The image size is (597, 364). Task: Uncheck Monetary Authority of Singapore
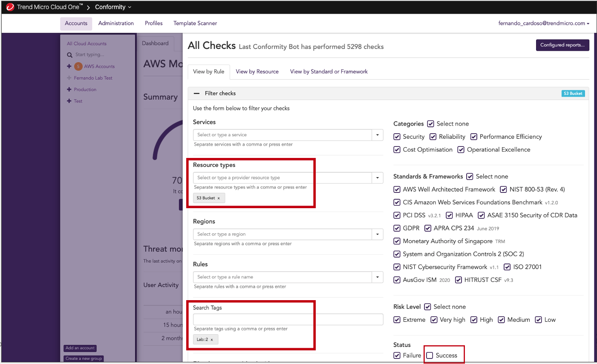point(397,241)
